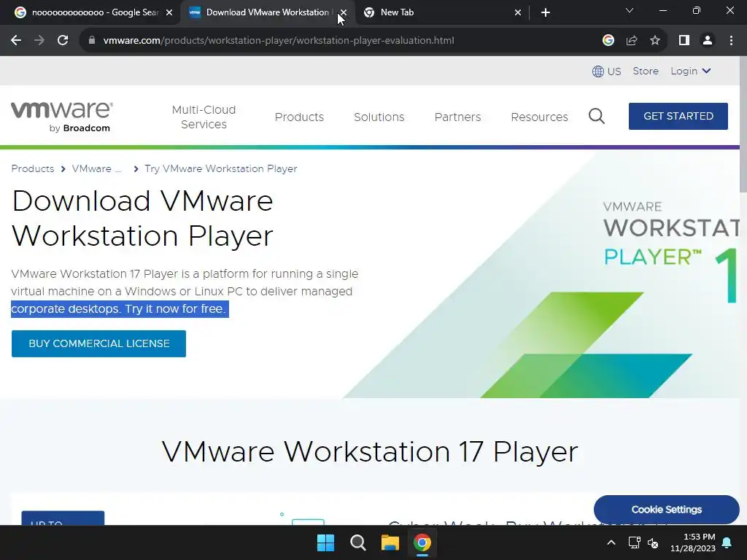The image size is (747, 560).
Task: Open the tab search dropdown
Action: click(x=630, y=10)
